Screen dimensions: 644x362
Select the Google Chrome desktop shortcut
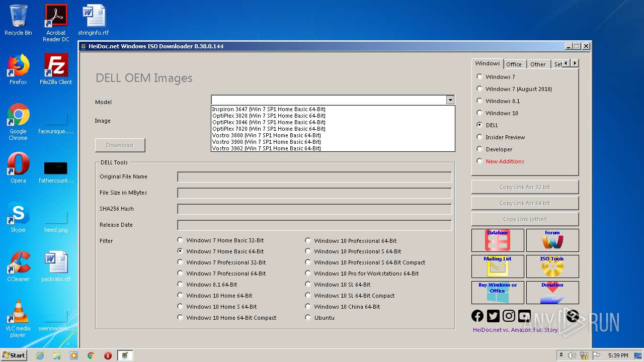pyautogui.click(x=18, y=122)
